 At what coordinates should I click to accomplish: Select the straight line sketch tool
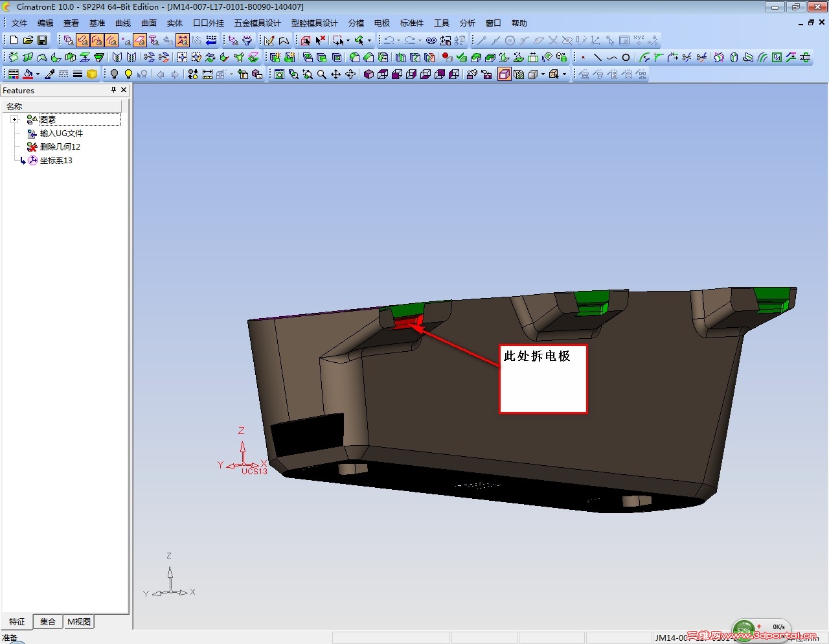(597, 58)
